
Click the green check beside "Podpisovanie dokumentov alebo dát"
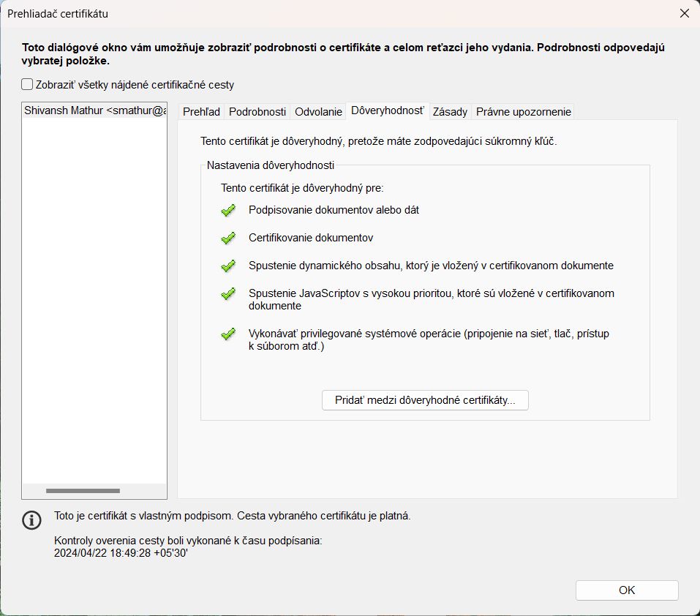click(227, 211)
